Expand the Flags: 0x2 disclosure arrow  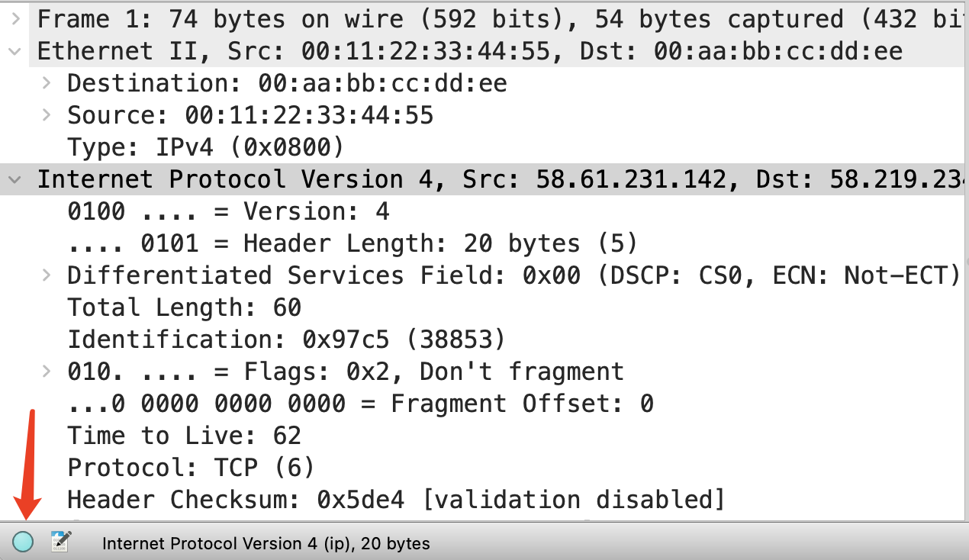click(x=47, y=372)
